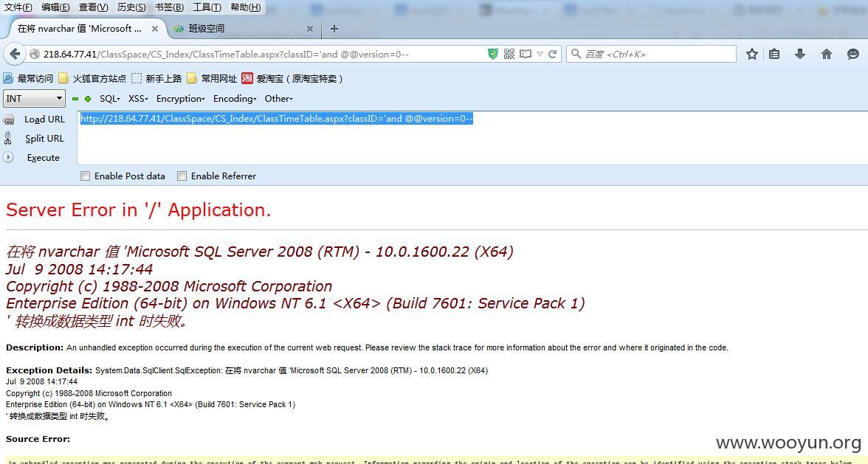Click the green shield security icon
Viewport: 868px width, 464px height.
coord(493,54)
